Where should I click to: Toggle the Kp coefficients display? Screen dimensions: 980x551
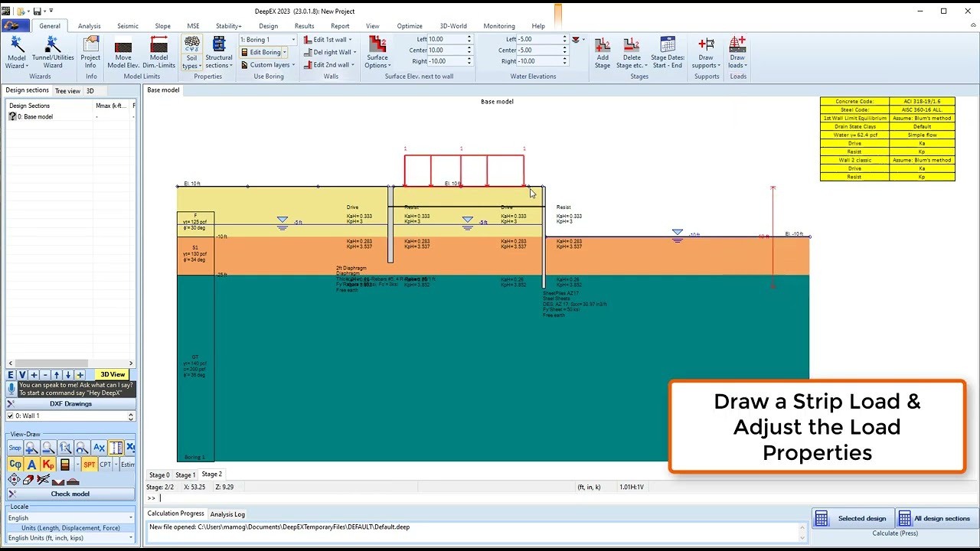(x=48, y=465)
